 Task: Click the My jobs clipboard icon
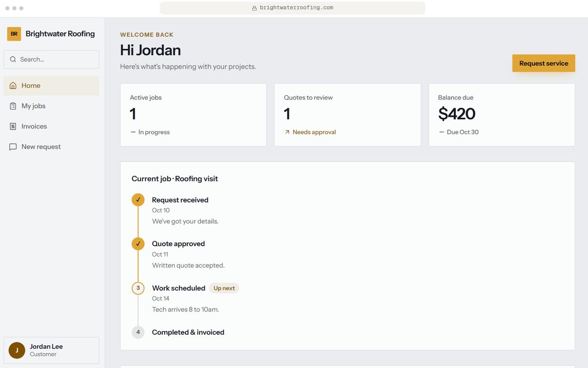[13, 106]
